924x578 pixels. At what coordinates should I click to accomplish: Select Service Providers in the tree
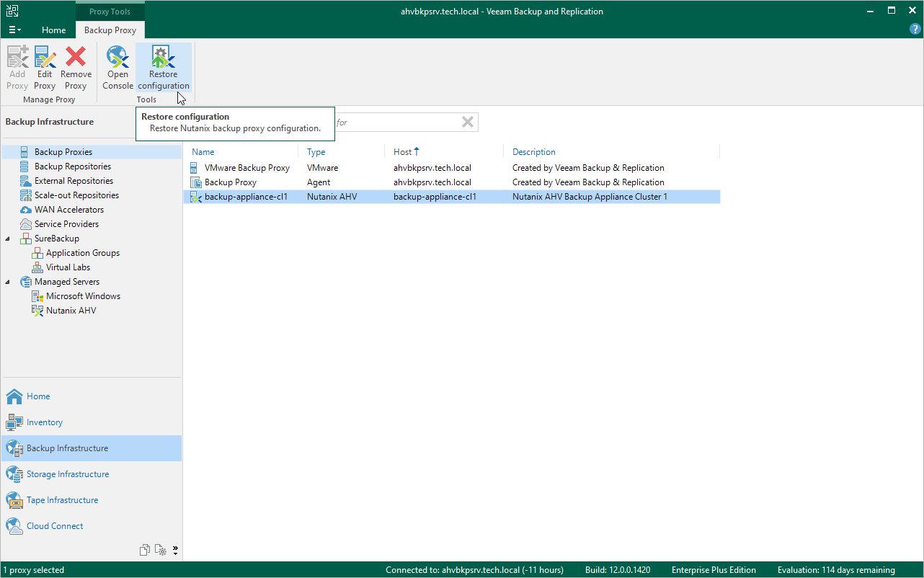(66, 224)
